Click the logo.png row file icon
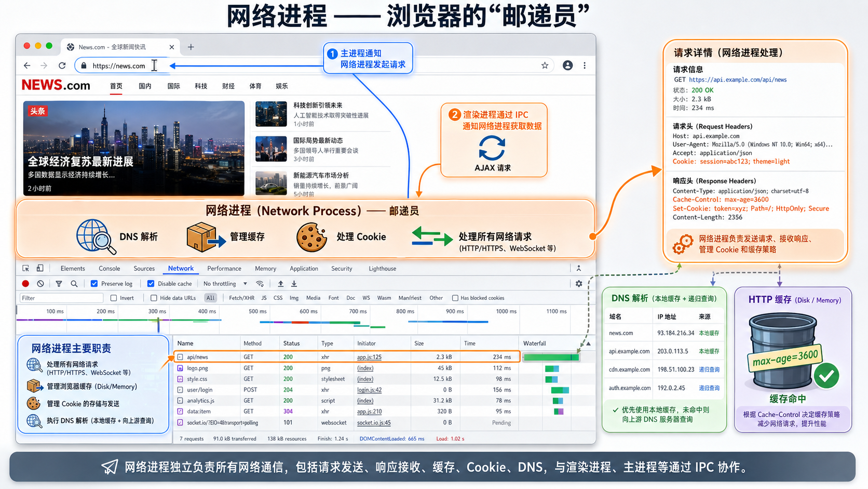Screen dimensions: 868x489 180,368
